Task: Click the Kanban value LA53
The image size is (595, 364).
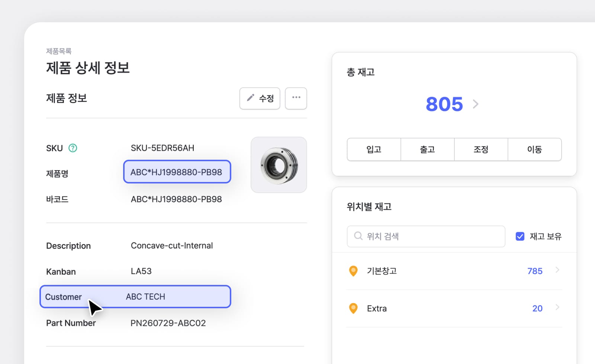Action: (x=141, y=271)
